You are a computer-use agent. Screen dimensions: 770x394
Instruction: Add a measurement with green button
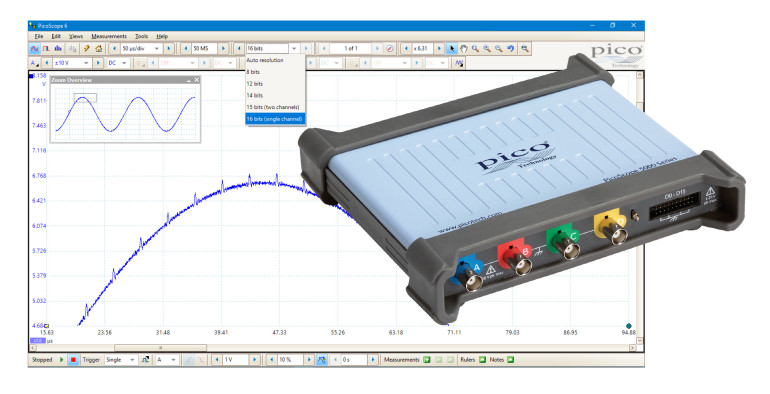click(427, 360)
